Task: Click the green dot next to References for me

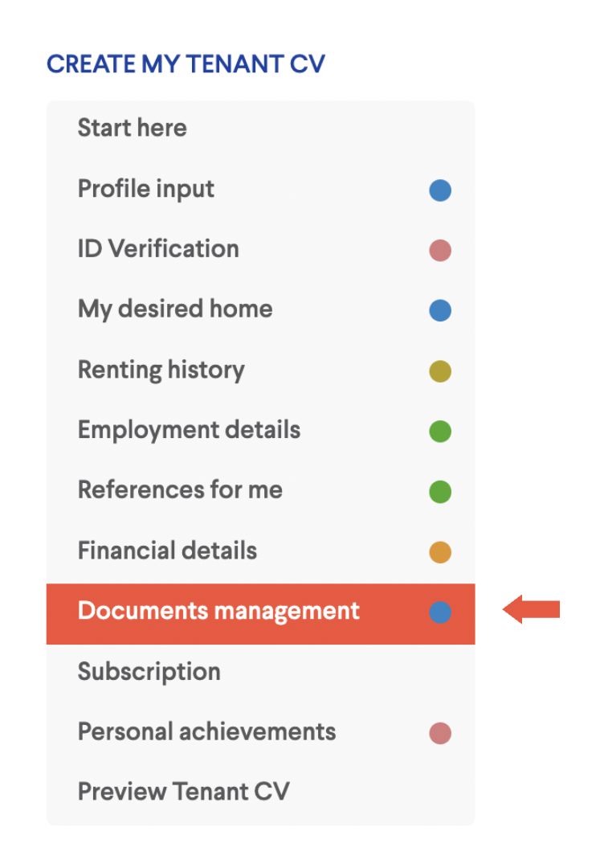Action: 440,492
